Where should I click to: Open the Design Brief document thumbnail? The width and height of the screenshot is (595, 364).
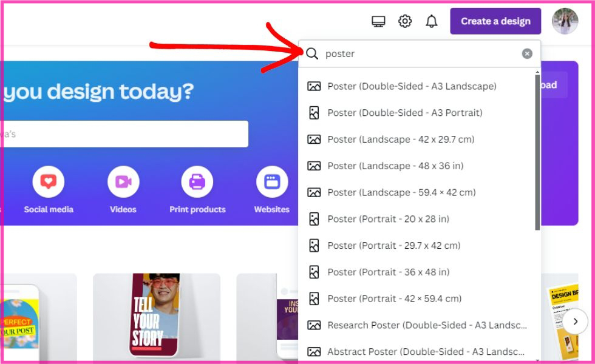click(563, 322)
